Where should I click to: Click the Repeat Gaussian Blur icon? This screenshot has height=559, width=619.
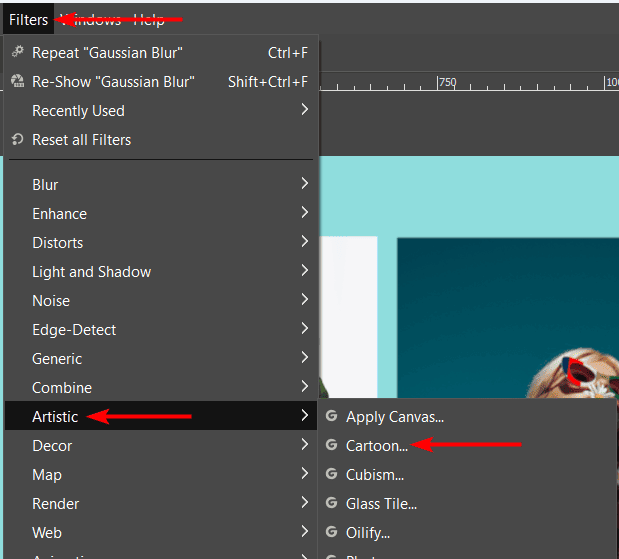click(17, 52)
